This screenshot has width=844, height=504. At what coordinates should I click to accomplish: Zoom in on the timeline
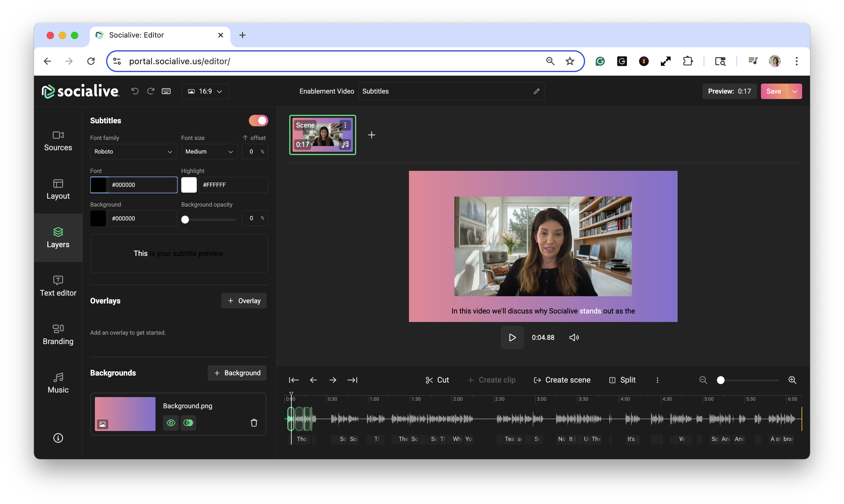[x=792, y=380]
